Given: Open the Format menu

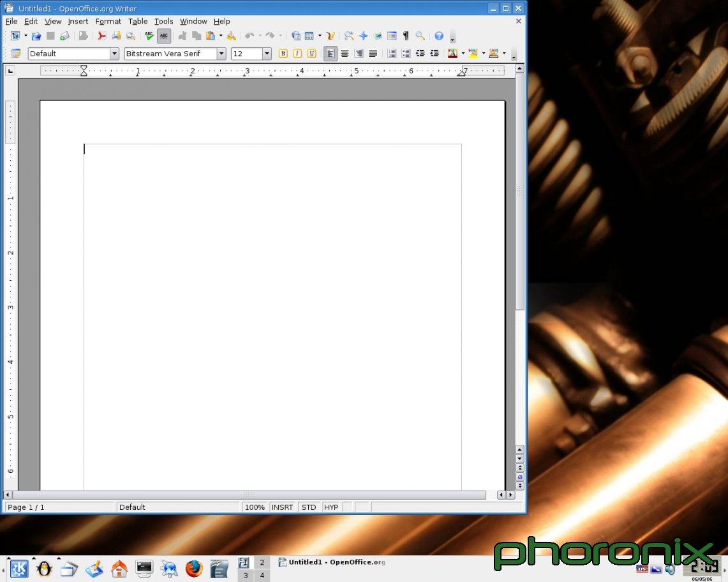Looking at the screenshot, I should 108,21.
